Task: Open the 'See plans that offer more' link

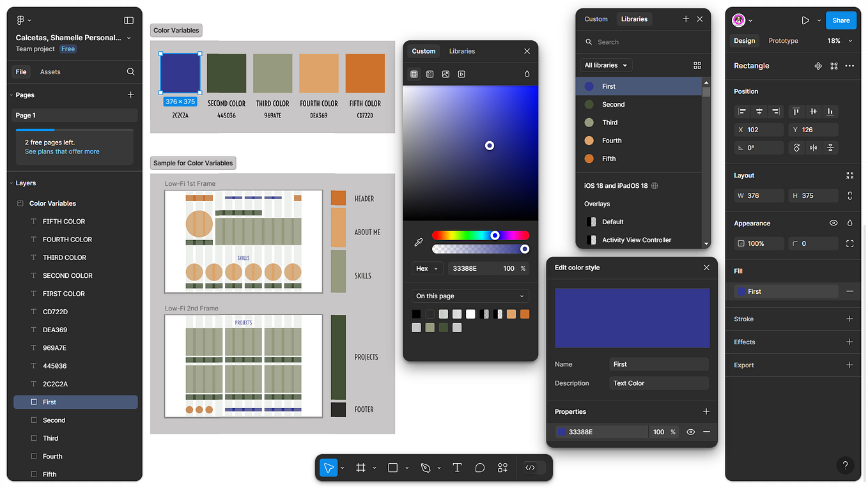Action: tap(61, 151)
